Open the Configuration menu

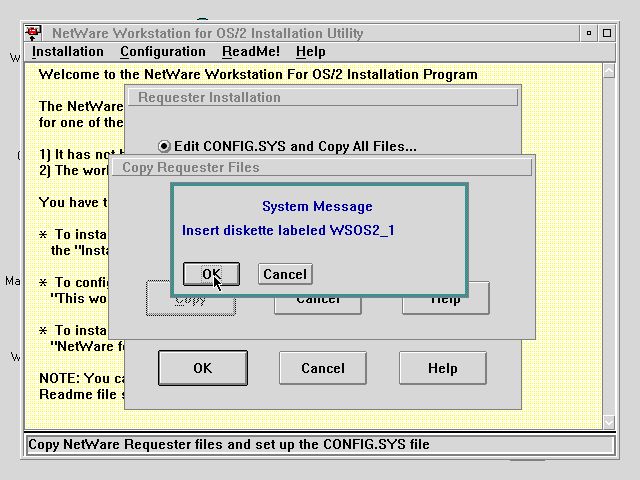tap(162, 51)
